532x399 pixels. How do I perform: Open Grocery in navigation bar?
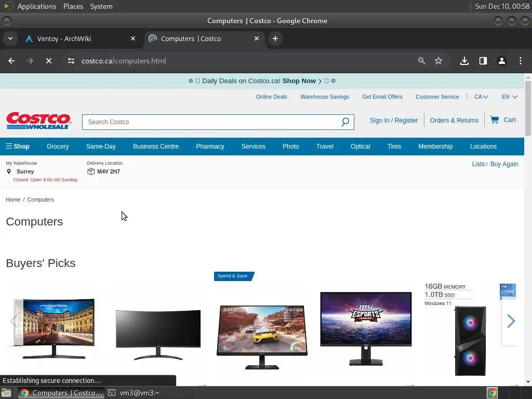pos(58,147)
